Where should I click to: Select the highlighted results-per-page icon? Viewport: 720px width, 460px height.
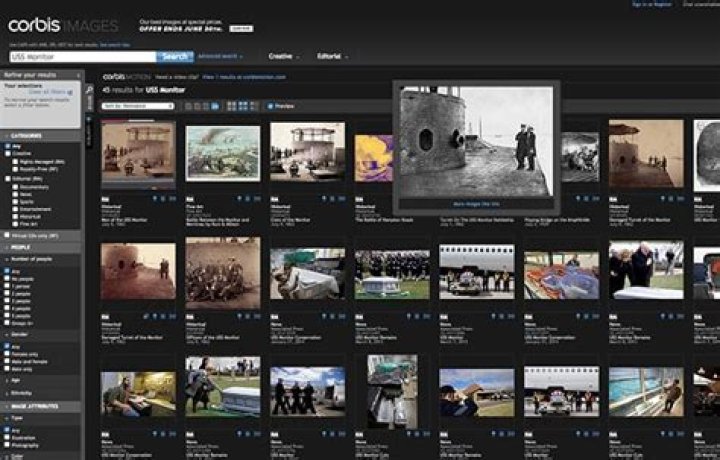(215, 107)
